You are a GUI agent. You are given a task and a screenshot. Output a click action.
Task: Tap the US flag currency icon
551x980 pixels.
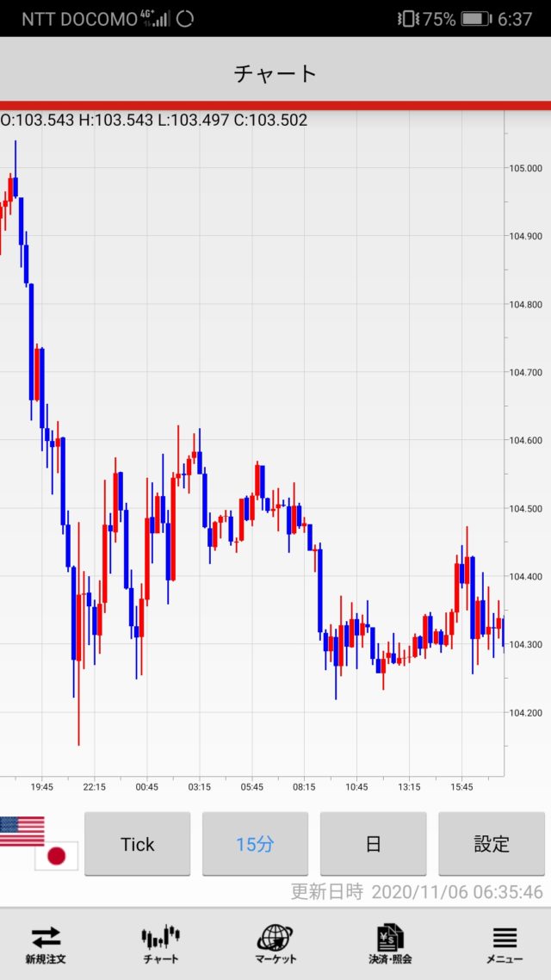click(22, 830)
